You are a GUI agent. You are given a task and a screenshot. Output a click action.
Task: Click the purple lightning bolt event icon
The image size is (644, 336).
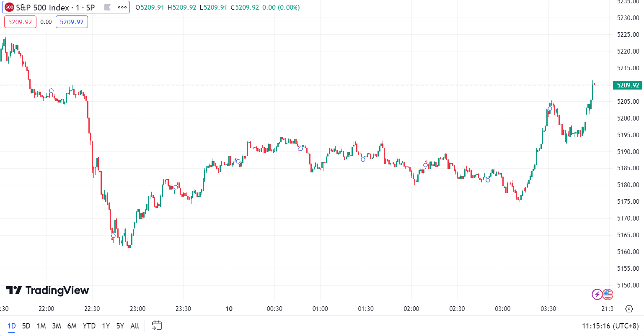(x=597, y=294)
